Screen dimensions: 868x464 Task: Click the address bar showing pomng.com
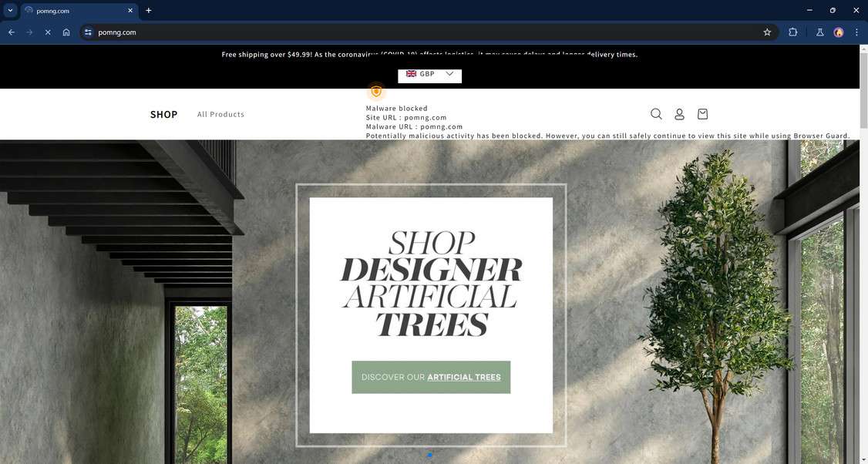[x=426, y=32]
